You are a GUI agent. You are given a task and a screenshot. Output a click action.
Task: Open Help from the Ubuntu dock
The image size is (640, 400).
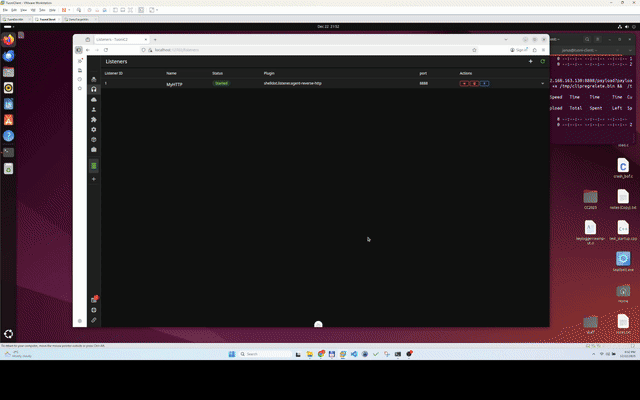click(x=8, y=136)
